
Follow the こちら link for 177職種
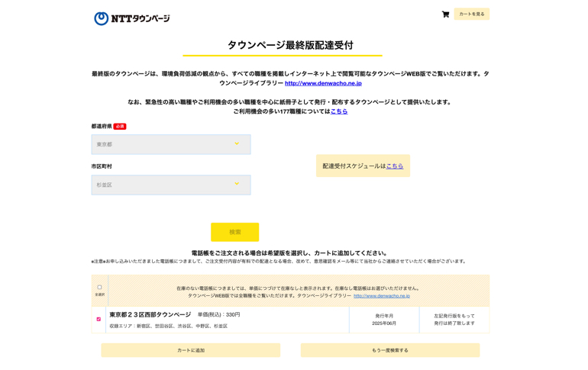[x=338, y=111]
